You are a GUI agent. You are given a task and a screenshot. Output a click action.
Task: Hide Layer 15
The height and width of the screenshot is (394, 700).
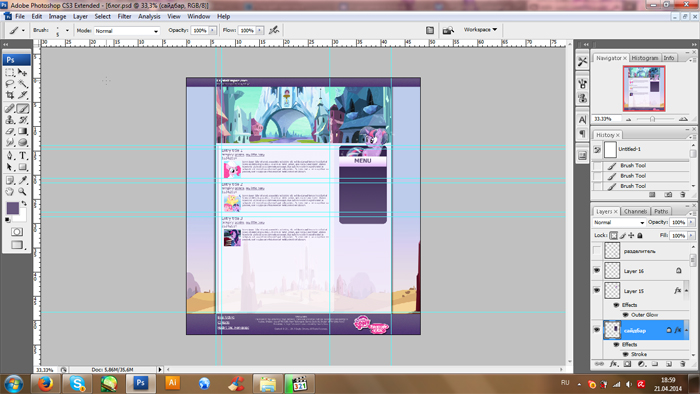point(597,290)
